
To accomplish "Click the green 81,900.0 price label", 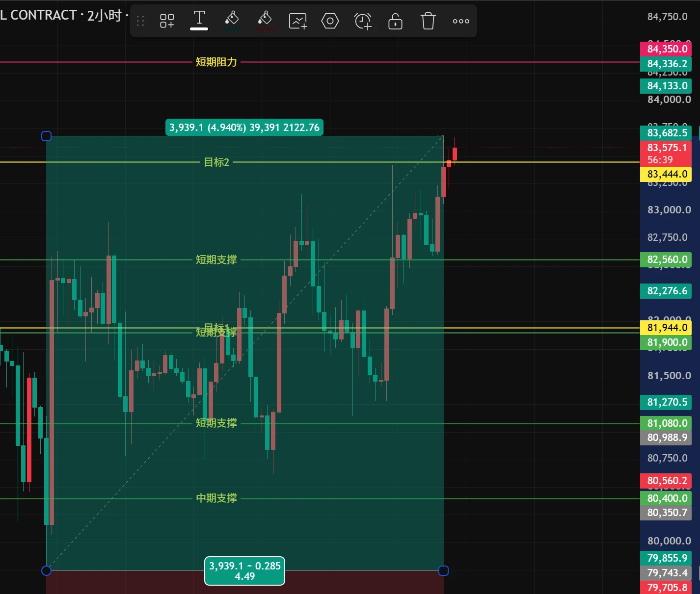I will [x=666, y=342].
